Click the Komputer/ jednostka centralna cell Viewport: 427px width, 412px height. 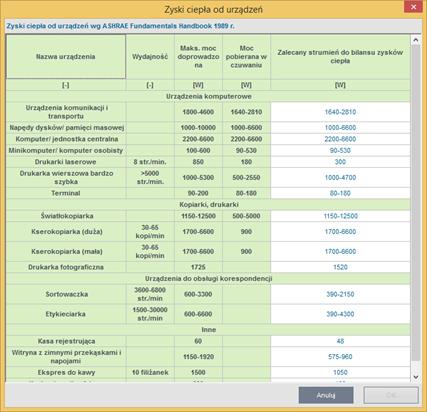pos(66,139)
